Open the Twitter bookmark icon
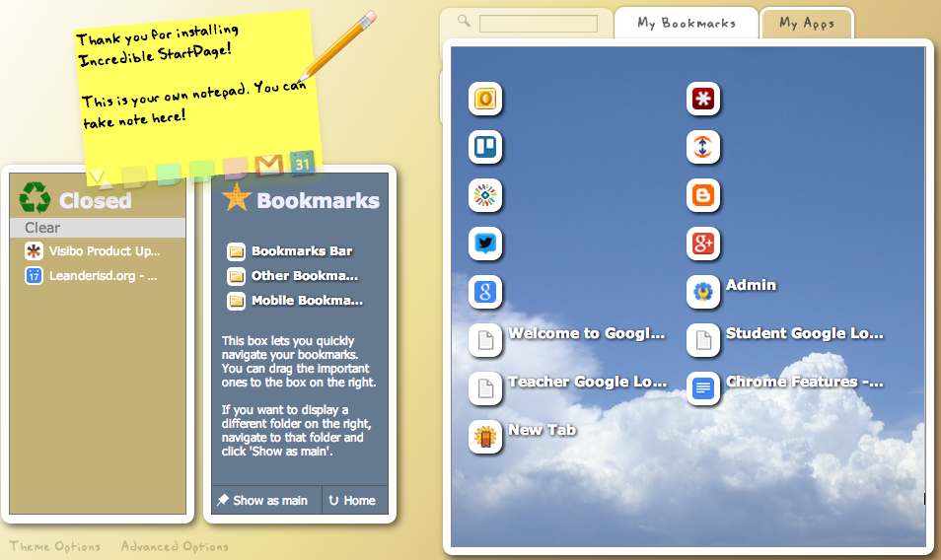Image resolution: width=941 pixels, height=560 pixels. click(x=485, y=244)
